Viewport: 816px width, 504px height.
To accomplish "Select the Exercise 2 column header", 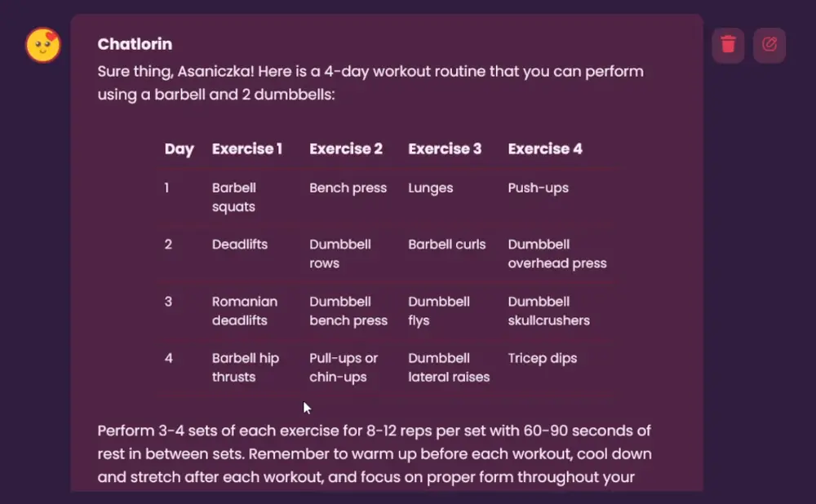I will pyautogui.click(x=346, y=149).
